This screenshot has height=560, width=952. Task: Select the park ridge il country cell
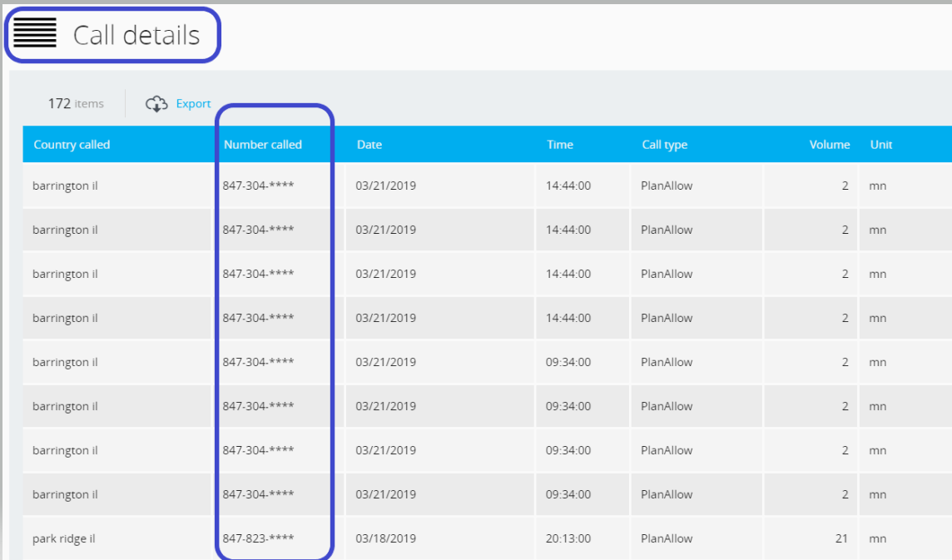pos(64,538)
